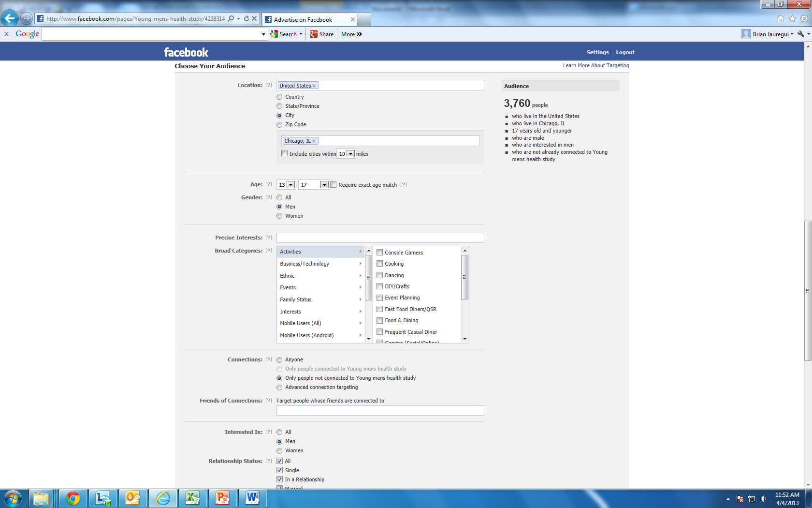Close the Google toolbar with its X
Viewport: 812px width, 508px height.
pyautogui.click(x=6, y=34)
